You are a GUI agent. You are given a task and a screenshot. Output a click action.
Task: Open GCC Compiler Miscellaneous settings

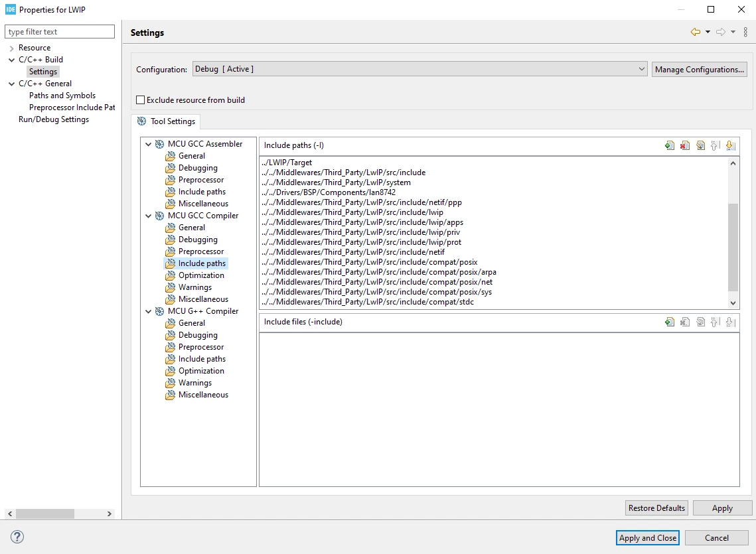point(203,299)
